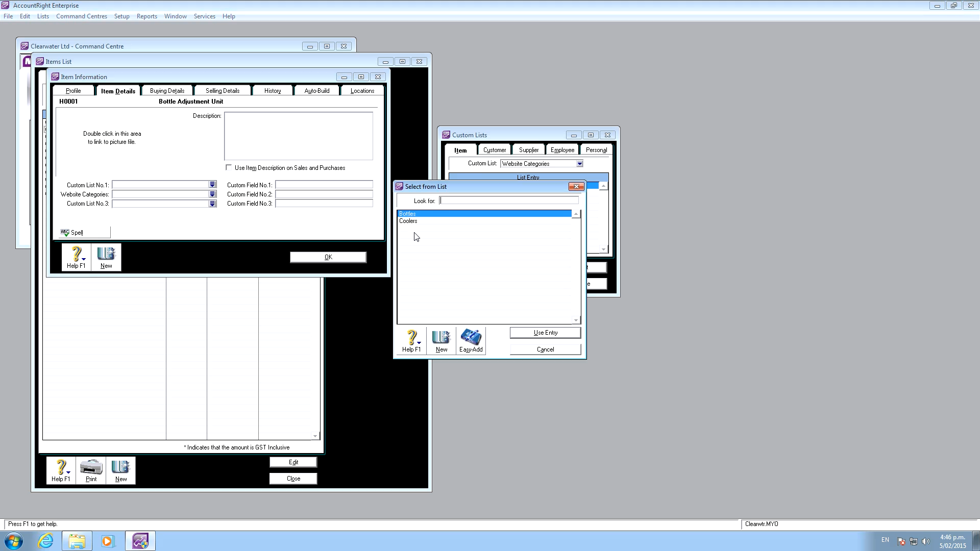Viewport: 980px width, 551px height.
Task: Open Help F1 in Item Information window
Action: [x=76, y=257]
